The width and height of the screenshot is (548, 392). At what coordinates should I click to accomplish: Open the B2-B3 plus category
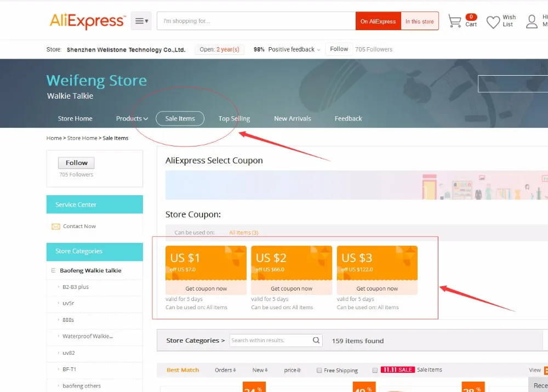76,287
